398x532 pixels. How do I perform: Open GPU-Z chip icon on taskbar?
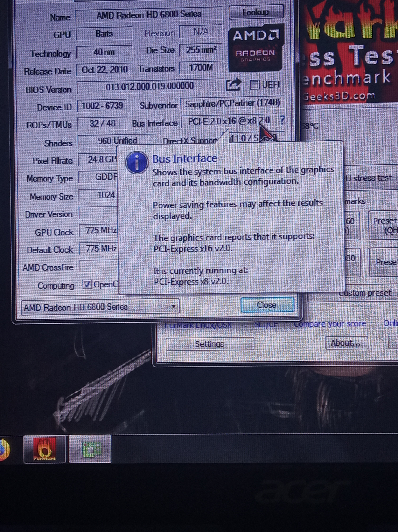(90, 449)
